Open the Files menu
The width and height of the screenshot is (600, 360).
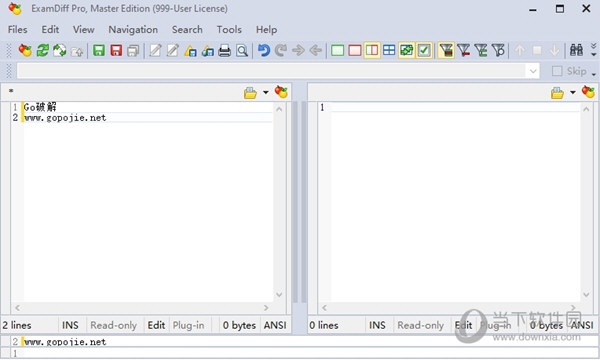coord(18,29)
